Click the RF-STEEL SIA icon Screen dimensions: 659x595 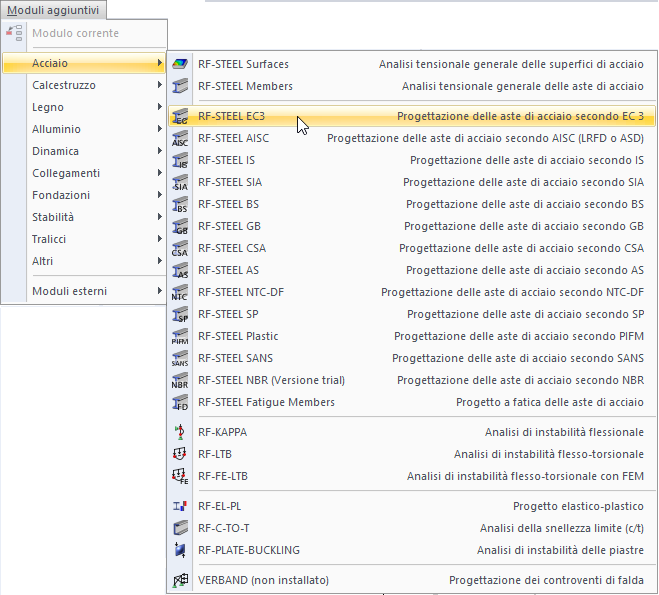[x=180, y=182]
